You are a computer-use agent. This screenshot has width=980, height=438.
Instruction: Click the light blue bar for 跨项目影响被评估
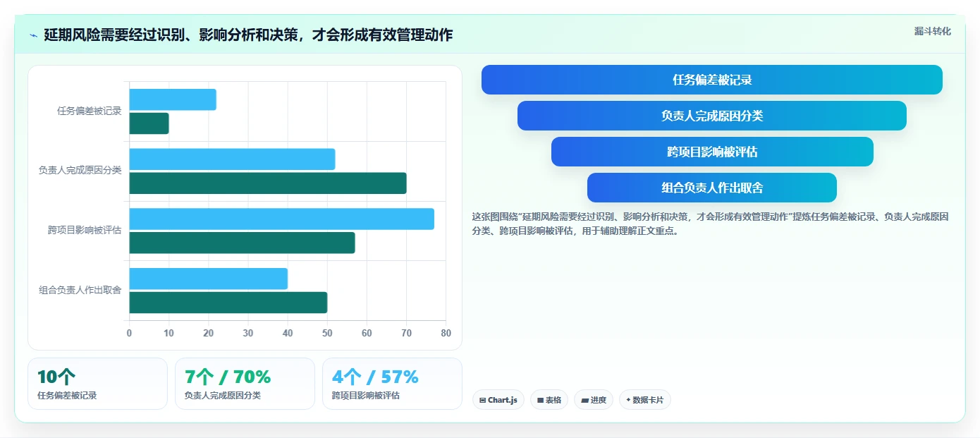tap(281, 219)
